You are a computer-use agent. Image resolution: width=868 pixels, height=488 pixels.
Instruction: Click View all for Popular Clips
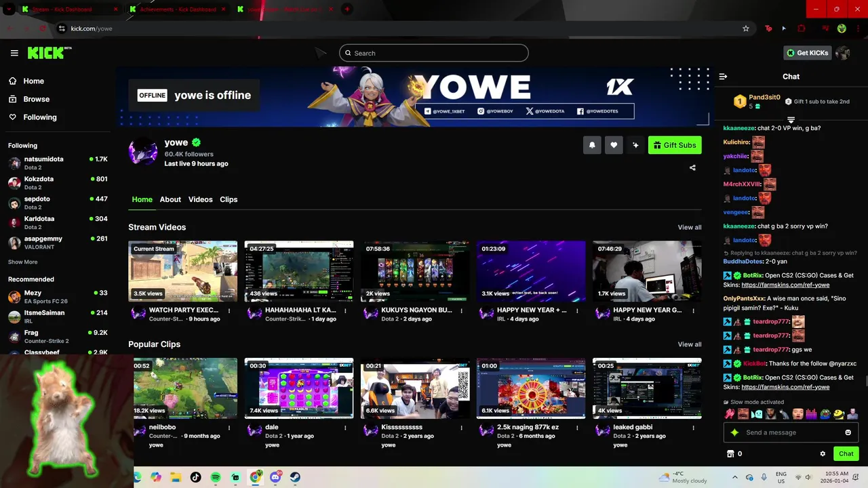click(x=690, y=344)
